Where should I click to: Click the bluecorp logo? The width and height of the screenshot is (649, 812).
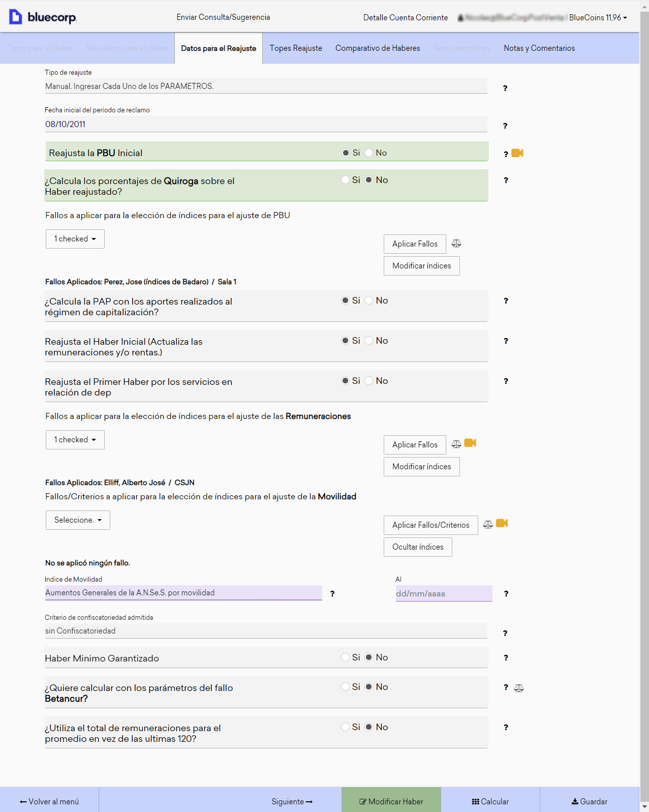click(x=43, y=17)
